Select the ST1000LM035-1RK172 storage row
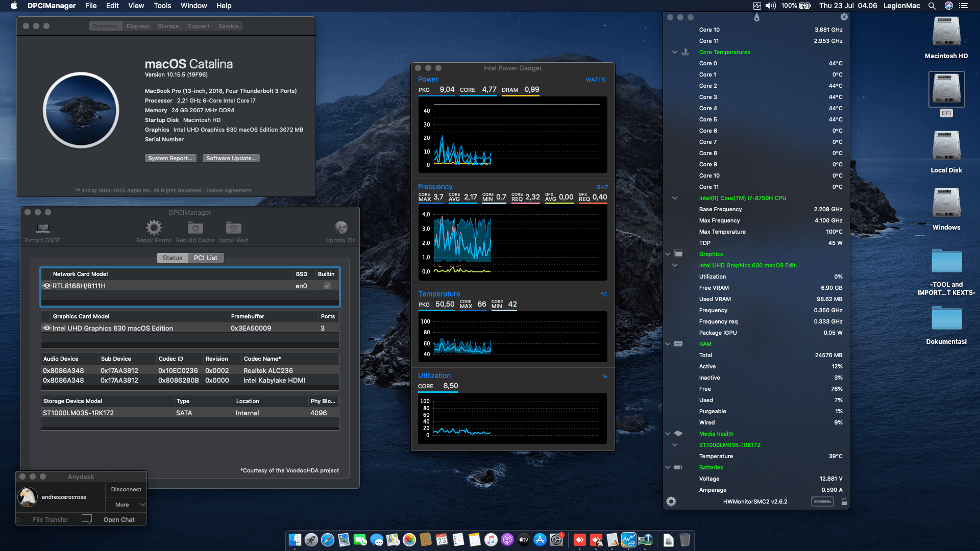The image size is (980, 551). [190, 413]
